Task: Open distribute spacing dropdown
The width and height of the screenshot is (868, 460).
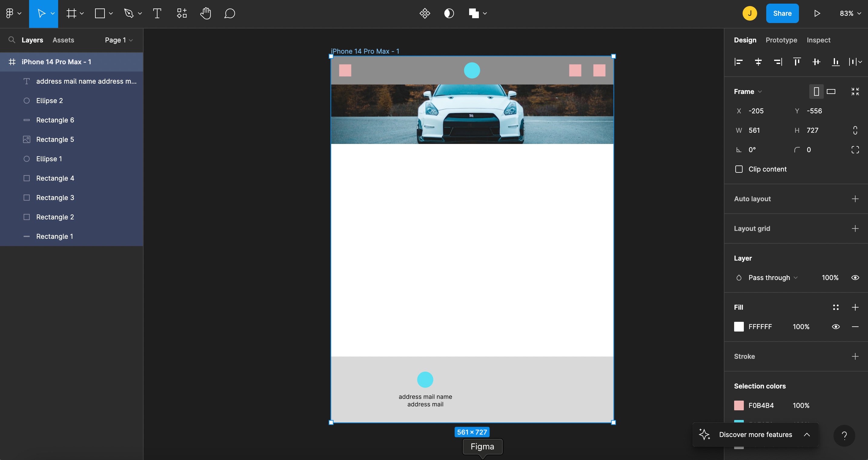Action: point(856,62)
